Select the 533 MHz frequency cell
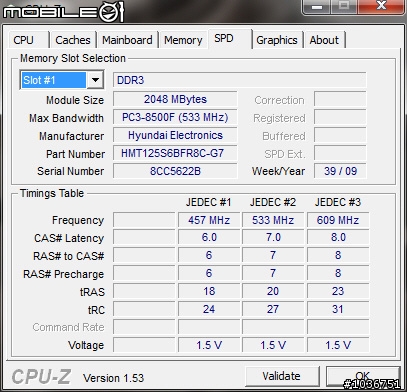The image size is (407, 392). click(x=273, y=220)
